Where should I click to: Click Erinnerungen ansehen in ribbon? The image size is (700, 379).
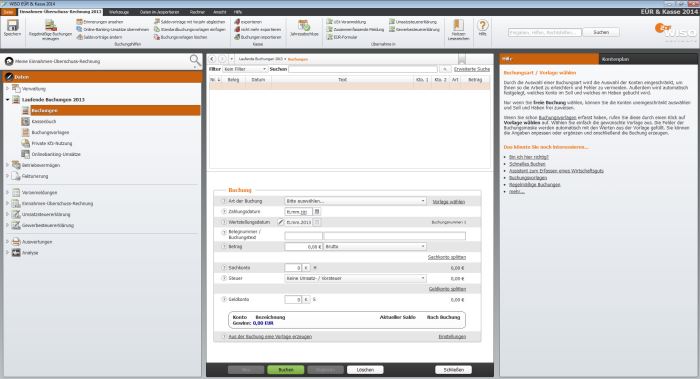point(100,21)
